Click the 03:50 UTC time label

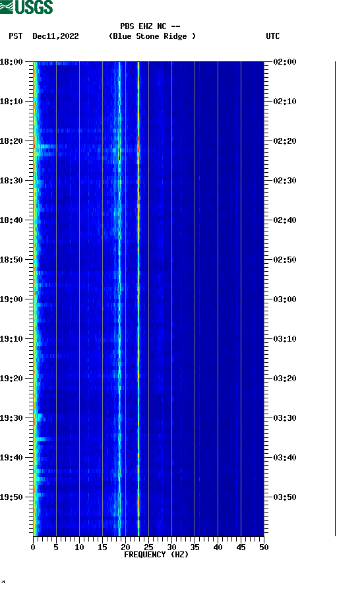285,497
